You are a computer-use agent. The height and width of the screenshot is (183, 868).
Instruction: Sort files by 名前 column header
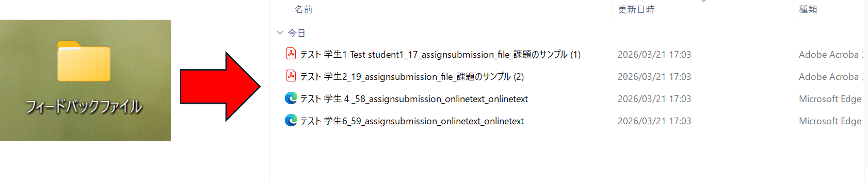tap(303, 9)
